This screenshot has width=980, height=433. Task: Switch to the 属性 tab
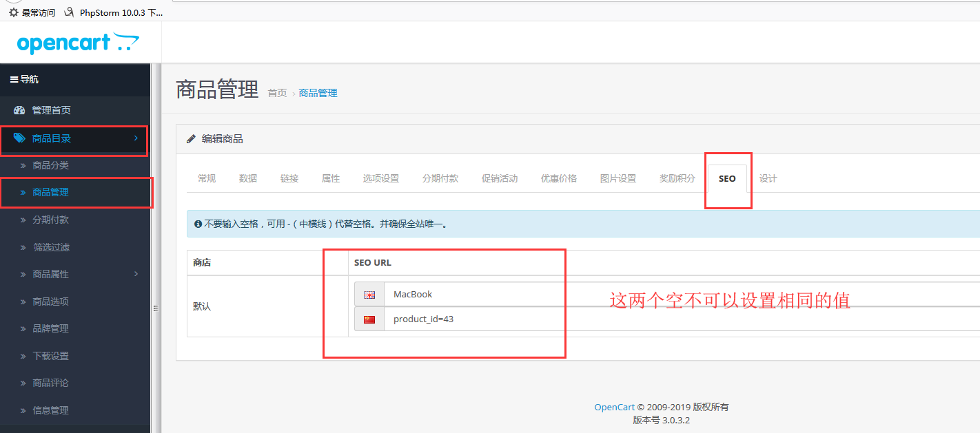point(331,178)
